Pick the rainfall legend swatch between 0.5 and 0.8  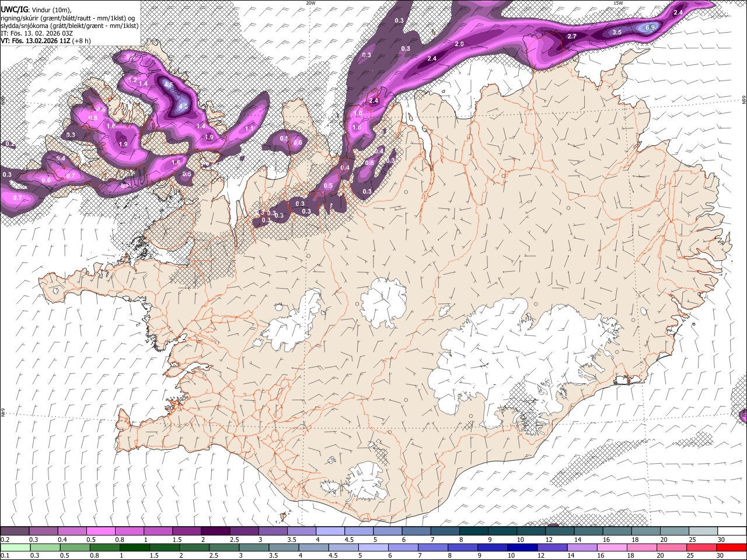pos(75,548)
